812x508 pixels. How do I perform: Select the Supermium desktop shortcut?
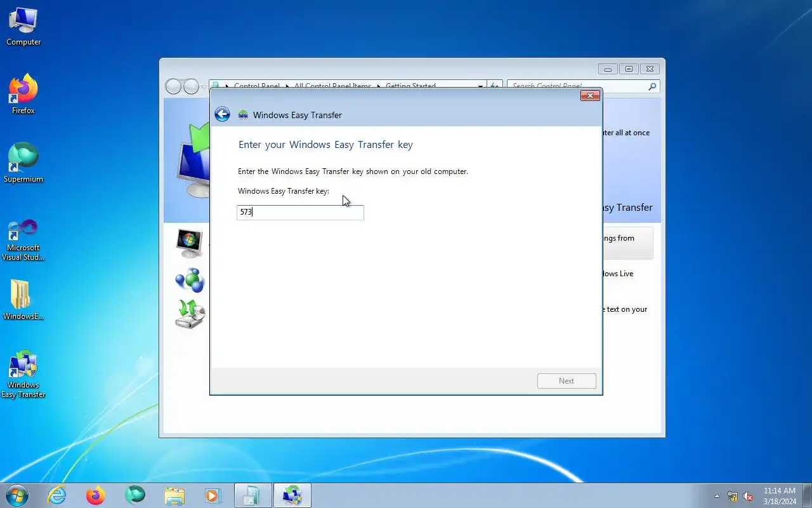[x=23, y=163]
